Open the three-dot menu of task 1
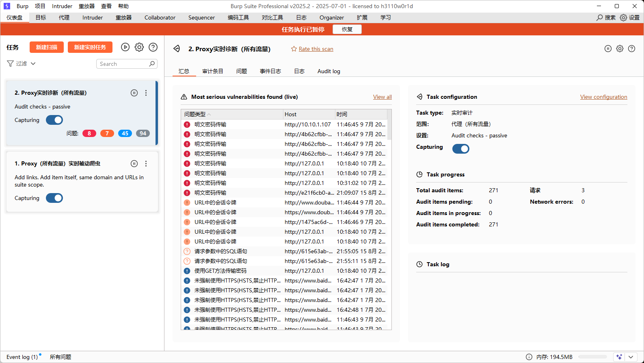Screen dimensions: 644x363 146,163
